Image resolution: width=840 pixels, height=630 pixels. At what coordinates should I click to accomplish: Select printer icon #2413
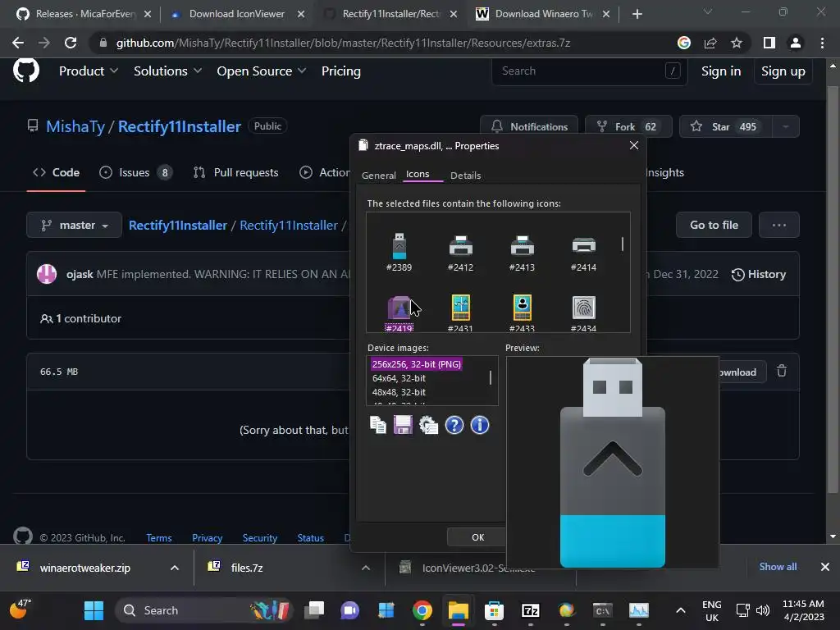pos(523,252)
